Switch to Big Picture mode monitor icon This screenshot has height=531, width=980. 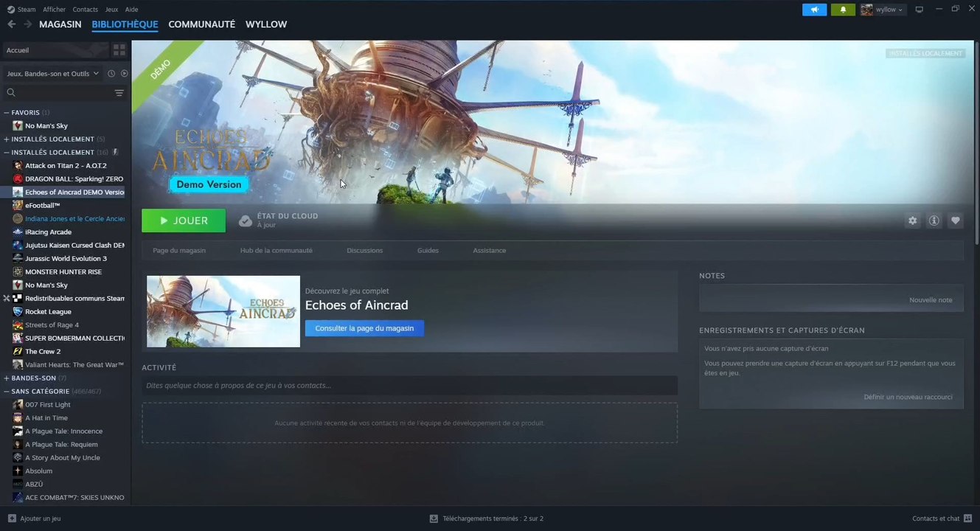pyautogui.click(x=919, y=10)
